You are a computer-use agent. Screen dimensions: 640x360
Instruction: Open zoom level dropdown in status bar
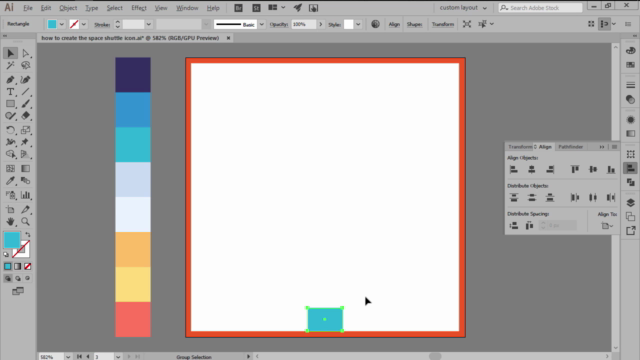coord(68,357)
